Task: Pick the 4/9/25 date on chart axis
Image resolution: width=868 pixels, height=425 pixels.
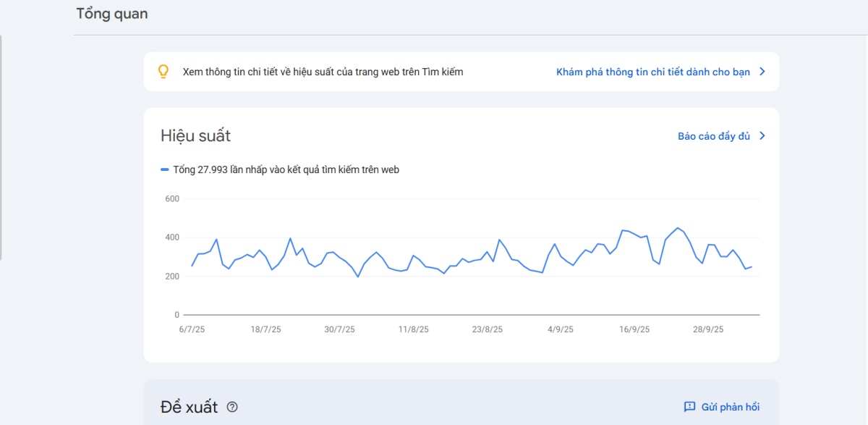Action: [561, 329]
